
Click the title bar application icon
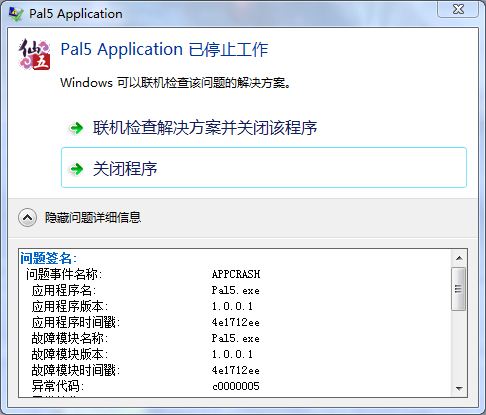(16, 14)
